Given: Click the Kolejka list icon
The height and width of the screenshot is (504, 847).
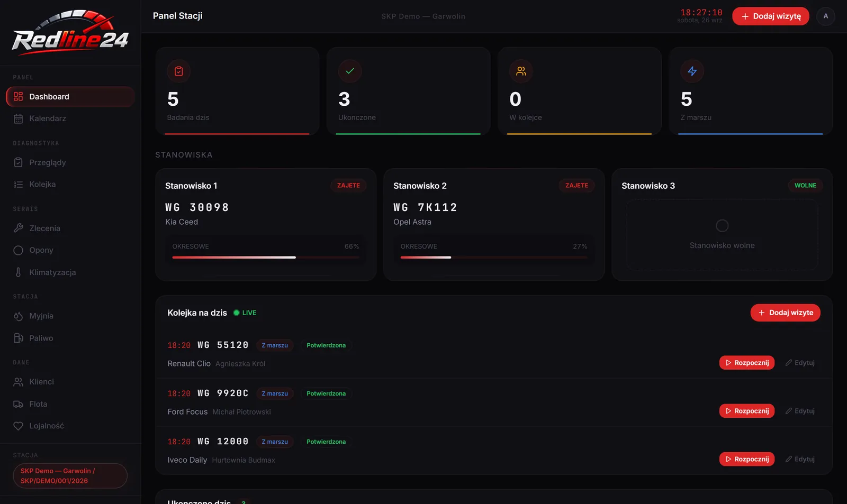Looking at the screenshot, I should pyautogui.click(x=19, y=185).
